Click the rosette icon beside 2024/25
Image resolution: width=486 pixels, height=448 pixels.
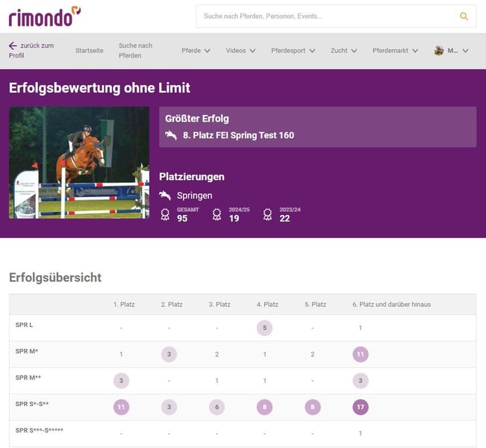216,214
